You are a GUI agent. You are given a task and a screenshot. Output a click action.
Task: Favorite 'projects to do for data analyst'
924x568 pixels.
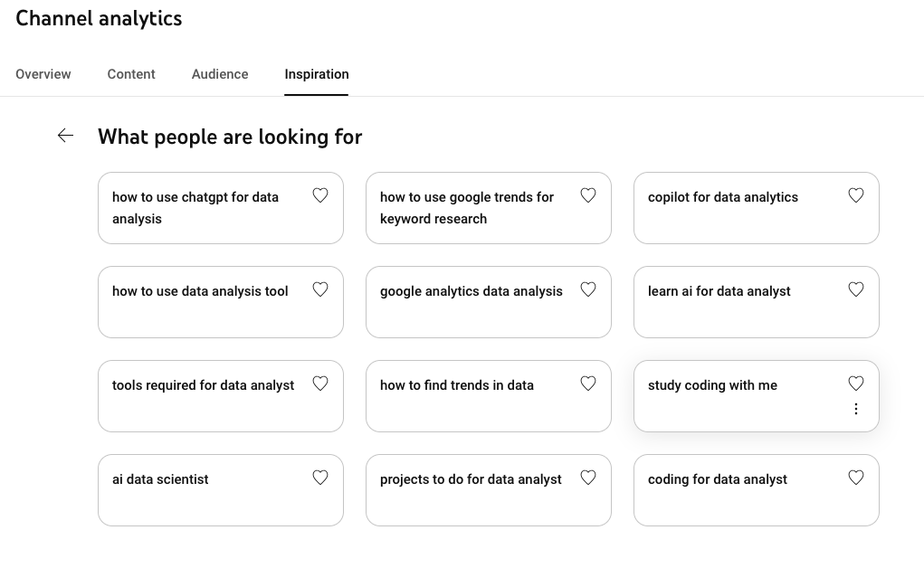point(588,478)
